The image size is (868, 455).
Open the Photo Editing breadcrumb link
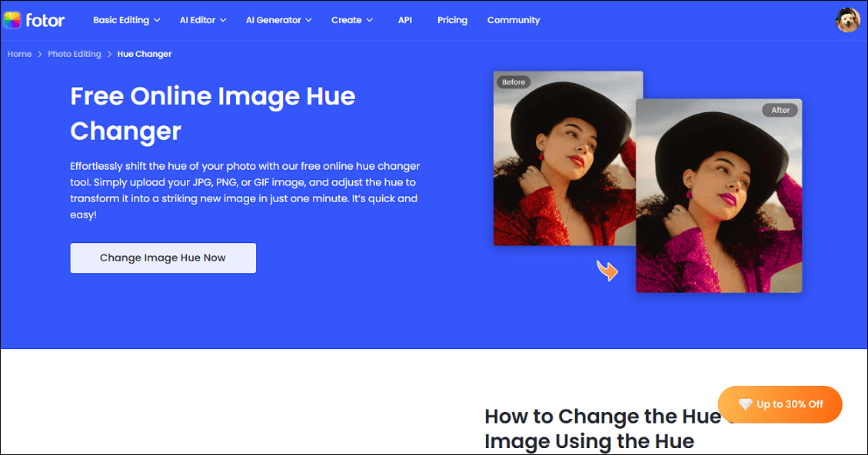[74, 54]
